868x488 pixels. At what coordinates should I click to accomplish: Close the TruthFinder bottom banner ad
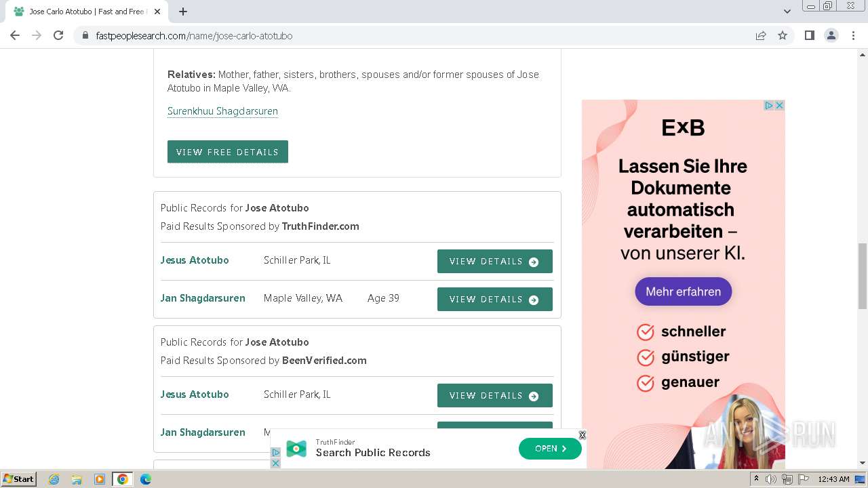click(582, 435)
